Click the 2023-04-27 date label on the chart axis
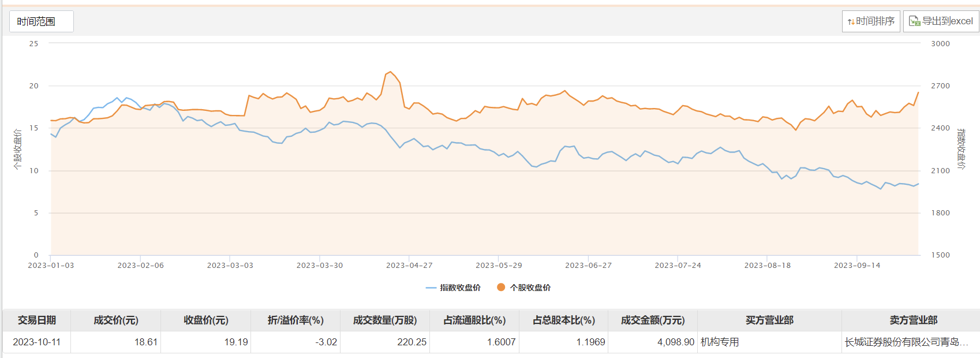Viewport: 980px width, 358px height. [x=409, y=266]
